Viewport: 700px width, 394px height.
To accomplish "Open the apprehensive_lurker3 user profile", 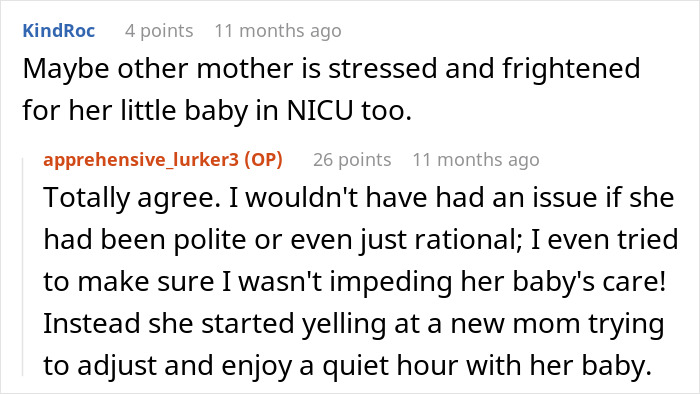I will [141, 160].
